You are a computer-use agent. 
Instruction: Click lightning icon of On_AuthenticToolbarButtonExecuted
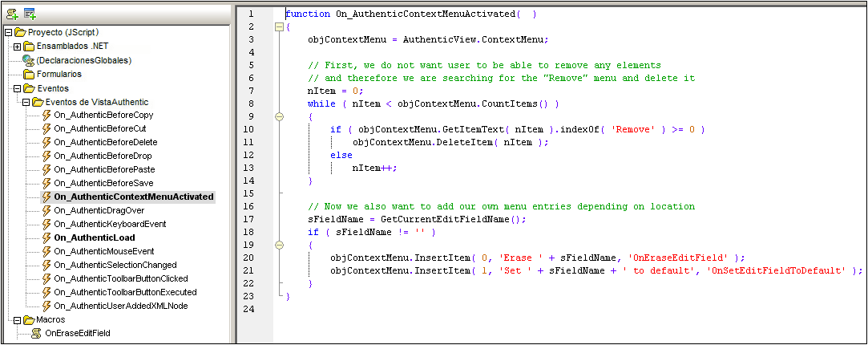(x=46, y=292)
